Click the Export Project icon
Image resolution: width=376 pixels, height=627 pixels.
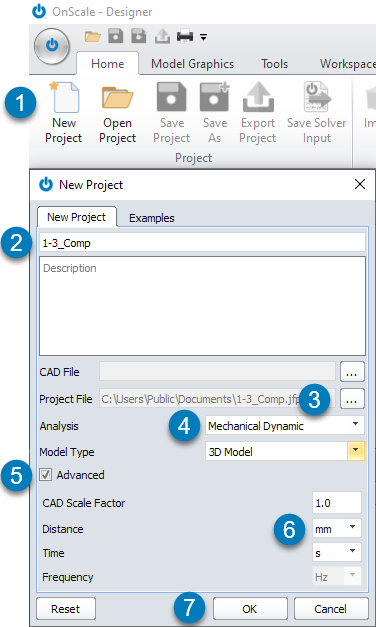[x=258, y=96]
